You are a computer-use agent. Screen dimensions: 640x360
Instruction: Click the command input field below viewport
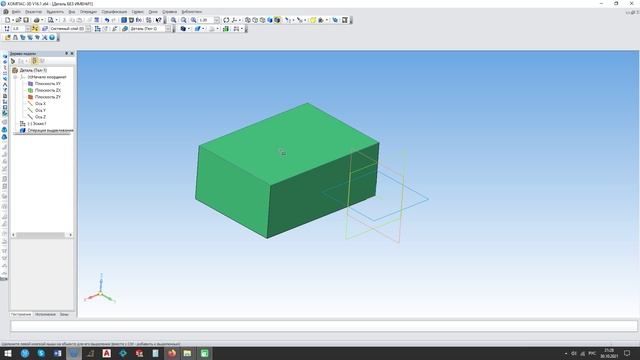click(324, 326)
